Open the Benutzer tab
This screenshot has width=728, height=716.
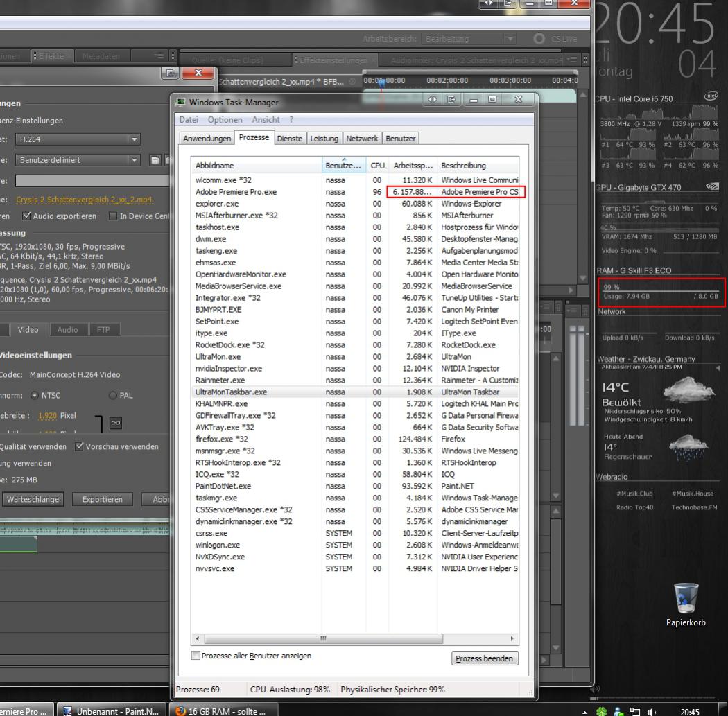pyautogui.click(x=400, y=139)
